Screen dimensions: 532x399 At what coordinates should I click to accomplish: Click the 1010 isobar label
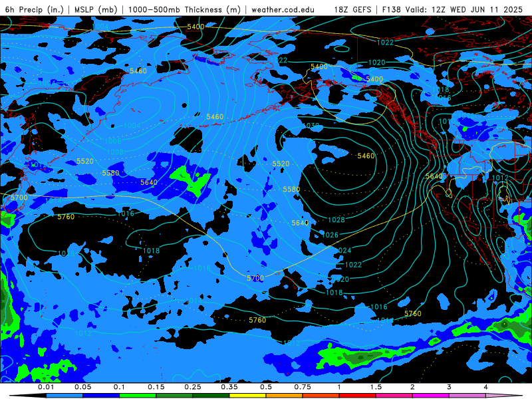pyautogui.click(x=447, y=122)
